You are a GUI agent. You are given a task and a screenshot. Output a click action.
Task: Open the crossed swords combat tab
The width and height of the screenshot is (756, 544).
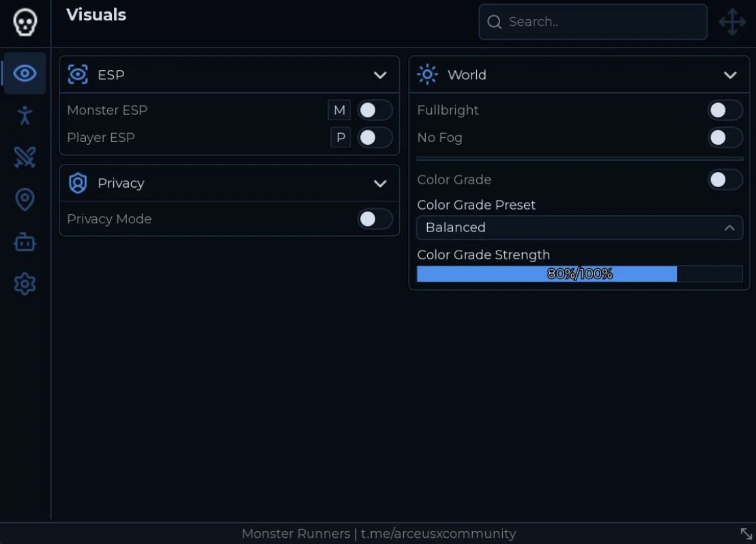[25, 157]
